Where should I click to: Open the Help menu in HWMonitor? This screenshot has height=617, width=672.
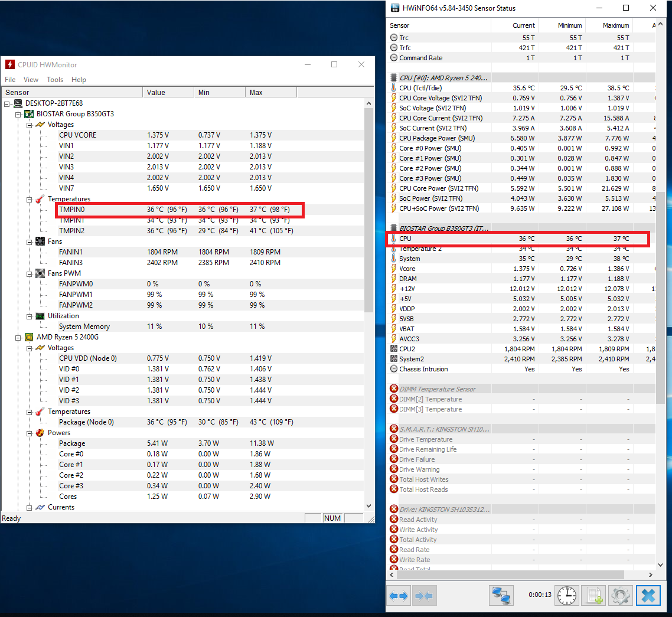coord(79,80)
